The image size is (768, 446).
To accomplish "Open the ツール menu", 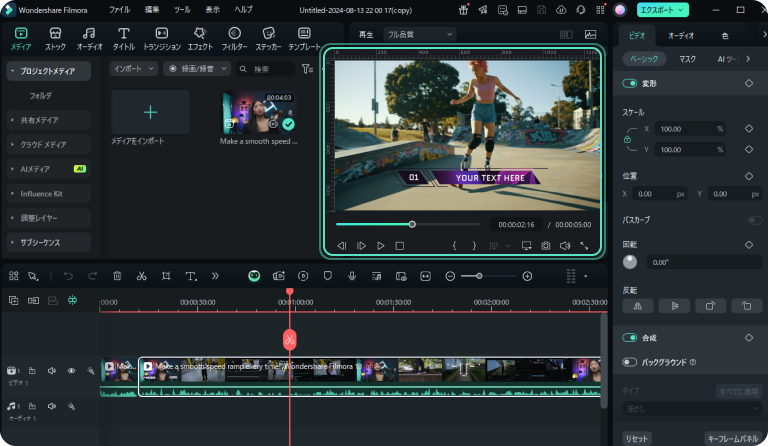I will [182, 10].
